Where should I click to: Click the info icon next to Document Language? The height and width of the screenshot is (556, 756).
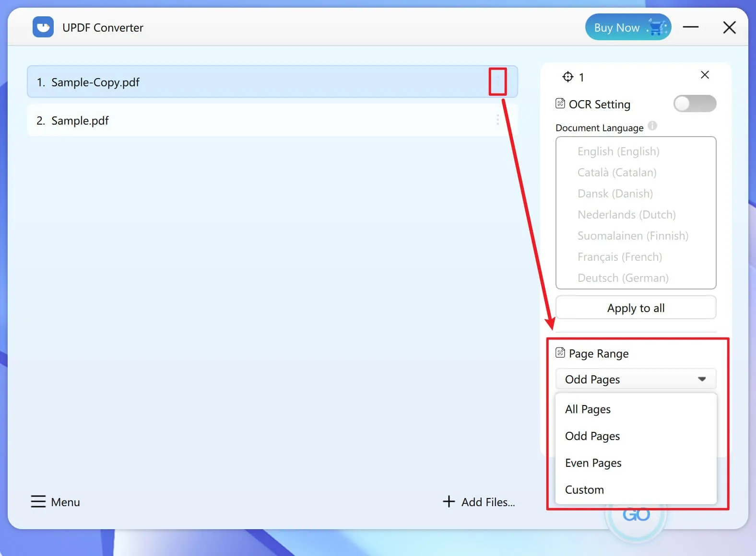(x=652, y=126)
